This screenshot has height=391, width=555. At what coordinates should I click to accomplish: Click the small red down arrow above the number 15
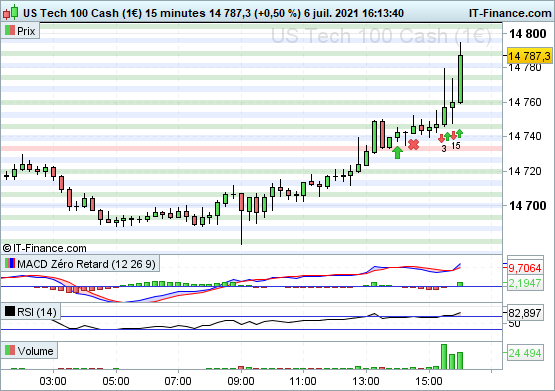pos(453,136)
